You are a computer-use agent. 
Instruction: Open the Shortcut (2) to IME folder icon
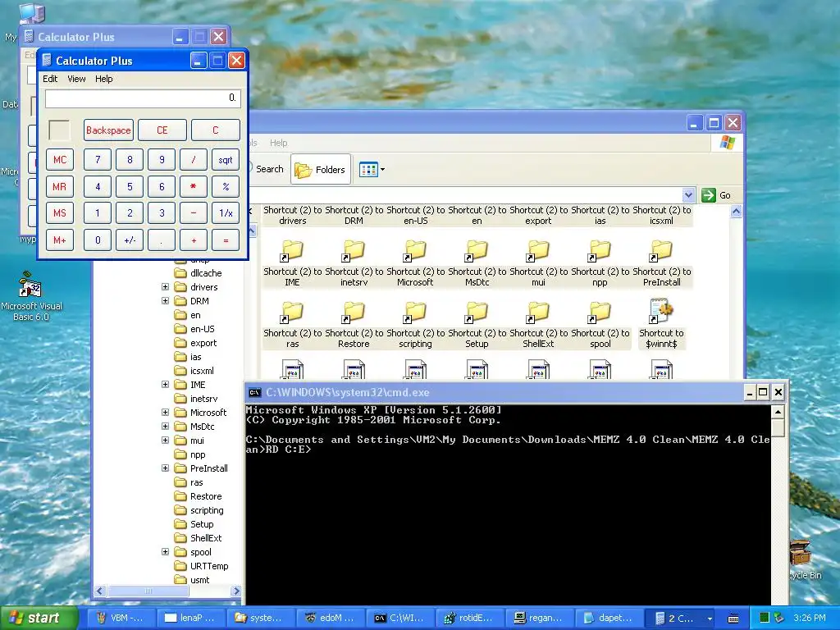[x=292, y=251]
